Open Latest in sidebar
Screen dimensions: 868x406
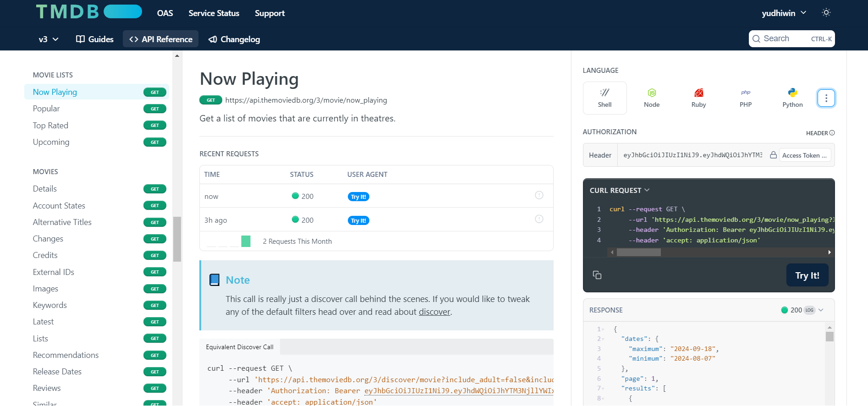coord(97,322)
